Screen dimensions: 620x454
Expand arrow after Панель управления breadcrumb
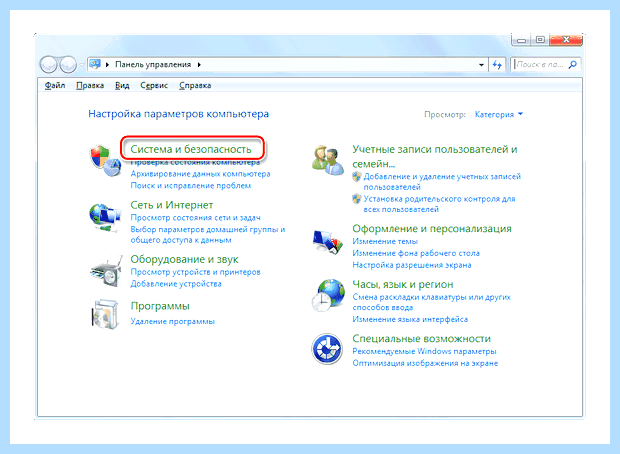coord(199,64)
